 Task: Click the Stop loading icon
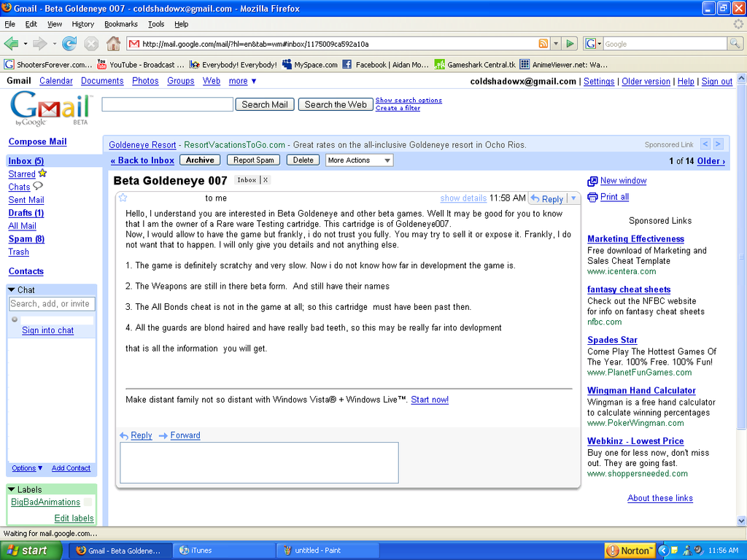[x=91, y=44]
